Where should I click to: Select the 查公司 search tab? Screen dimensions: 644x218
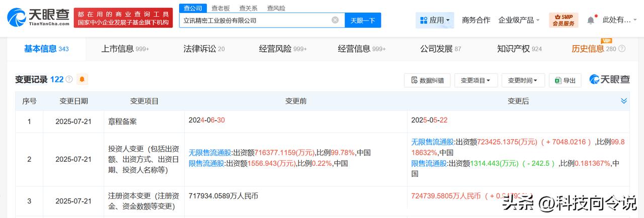192,8
